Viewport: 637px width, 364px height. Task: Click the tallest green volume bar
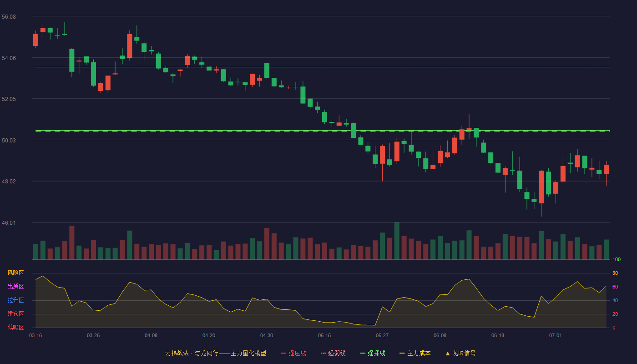pyautogui.click(x=397, y=241)
